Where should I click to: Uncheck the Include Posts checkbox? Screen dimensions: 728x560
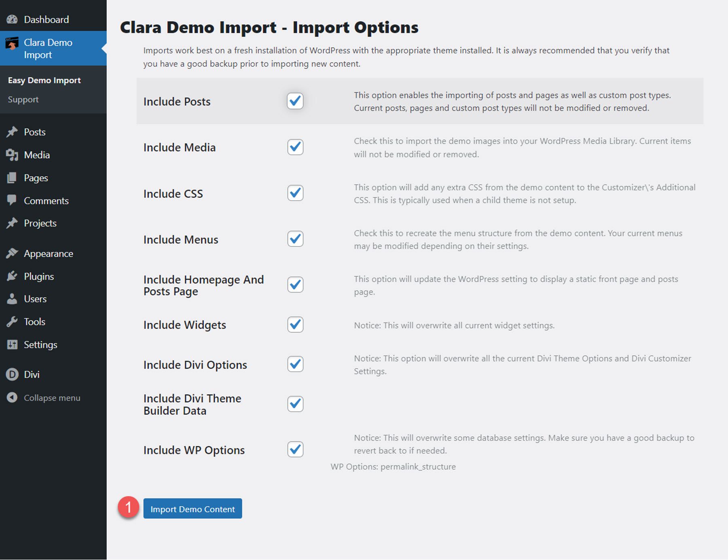pos(295,101)
